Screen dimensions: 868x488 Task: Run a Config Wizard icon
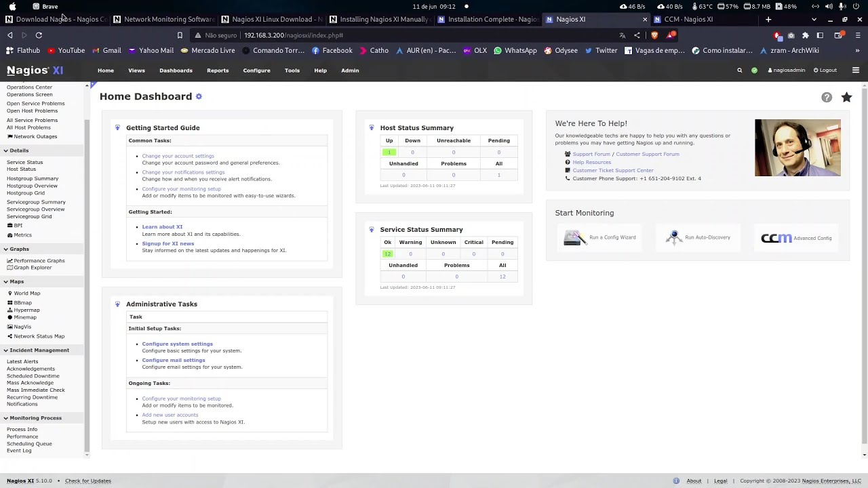coord(574,238)
